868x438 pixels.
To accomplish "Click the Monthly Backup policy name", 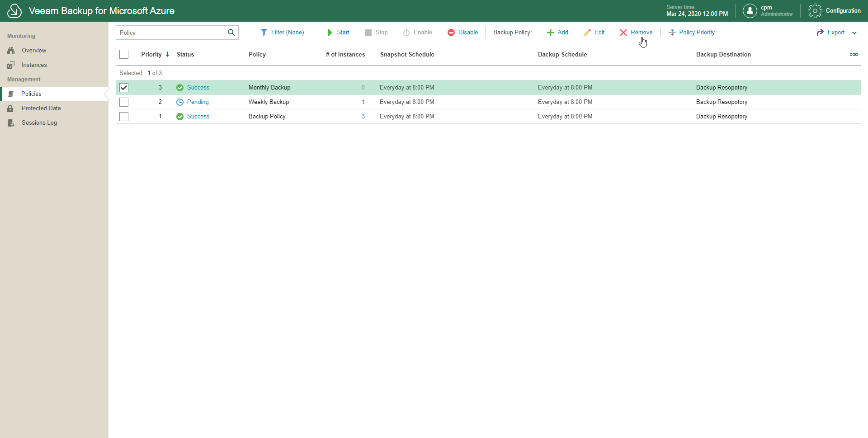I will [269, 88].
